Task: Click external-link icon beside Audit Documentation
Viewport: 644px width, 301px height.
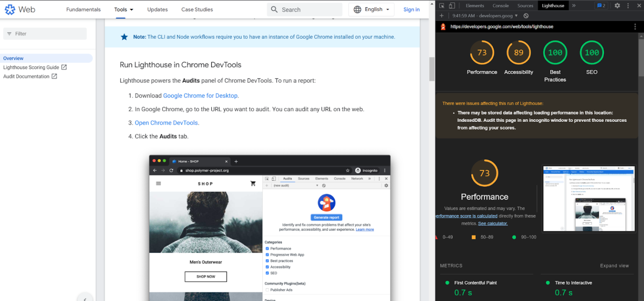Action: [54, 76]
